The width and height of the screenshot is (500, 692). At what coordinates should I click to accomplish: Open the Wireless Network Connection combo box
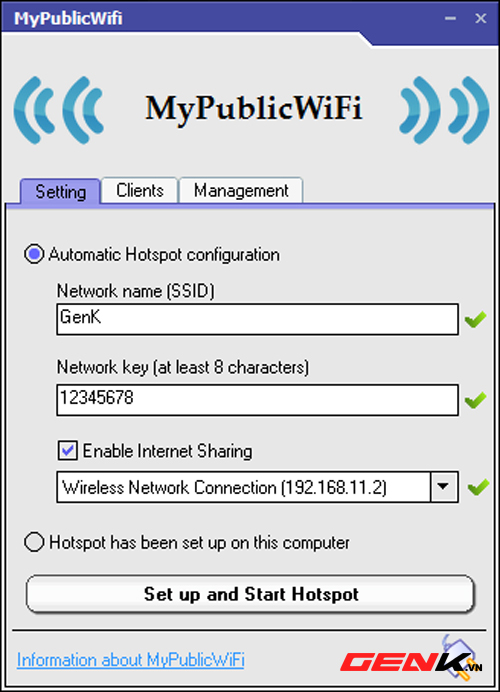point(257,487)
